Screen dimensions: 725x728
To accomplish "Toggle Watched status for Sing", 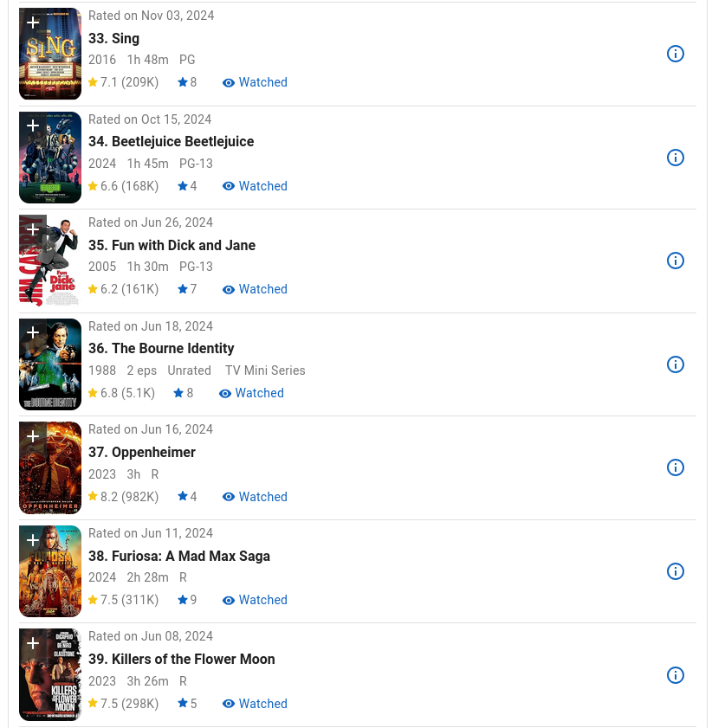I will 255,83.
